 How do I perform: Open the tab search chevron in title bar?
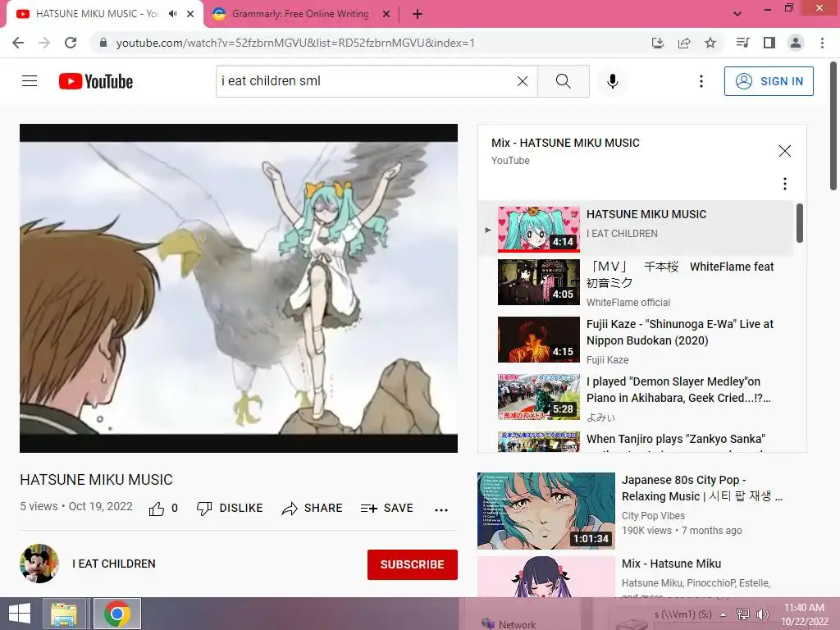click(737, 14)
